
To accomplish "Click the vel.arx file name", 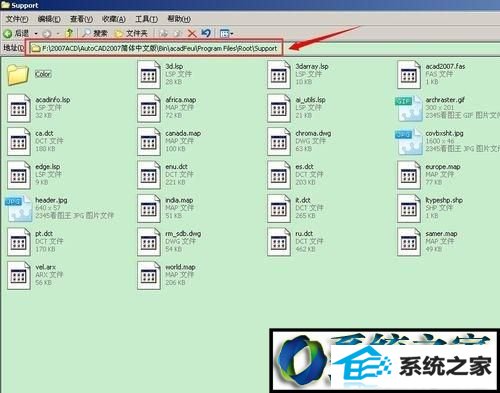I will (45, 267).
